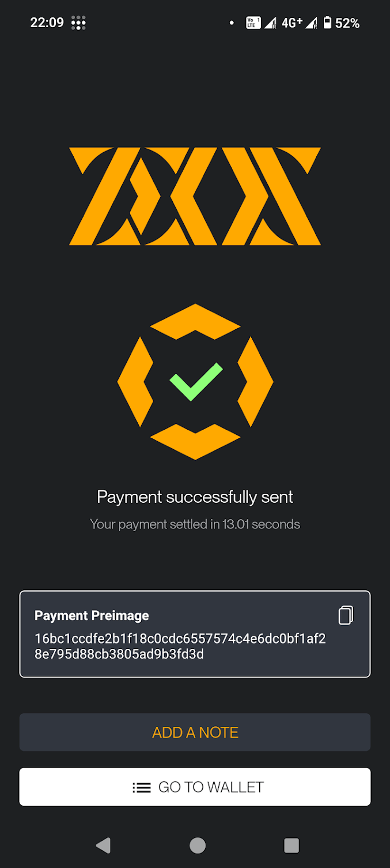This screenshot has height=868, width=390.
Task: Tap the battery icon in status bar
Action: coord(327,23)
